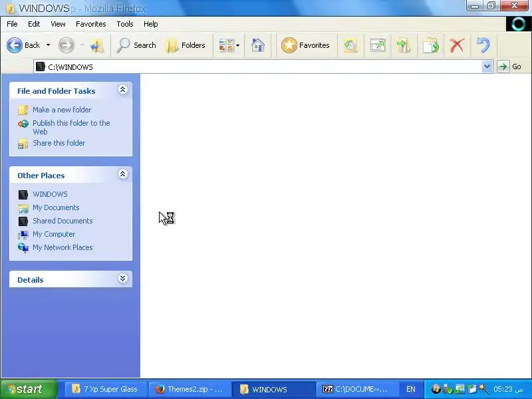The width and height of the screenshot is (532, 399).
Task: Expand the Details panel
Action: 122,279
